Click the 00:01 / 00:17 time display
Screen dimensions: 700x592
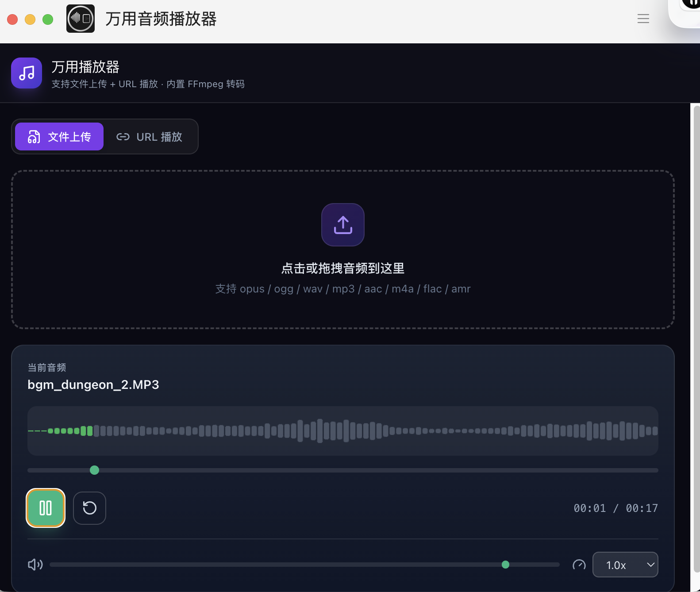tap(615, 508)
